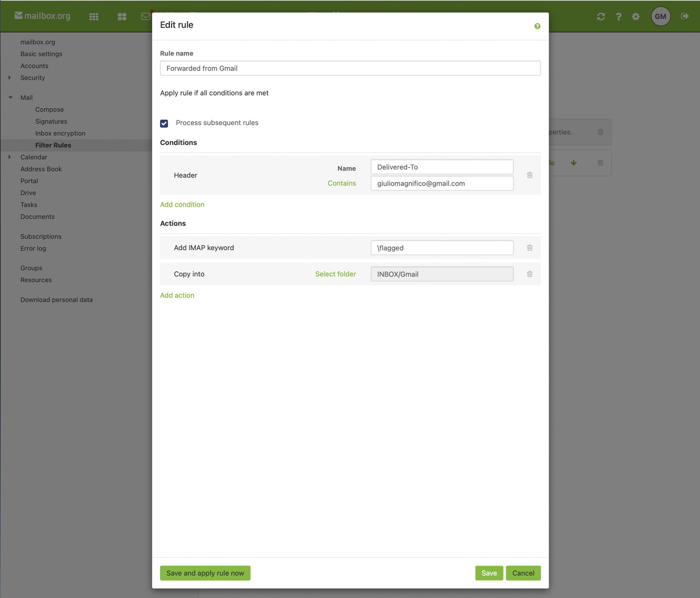Open Select folder picker
Viewport: 700px width, 598px height.
pos(336,274)
